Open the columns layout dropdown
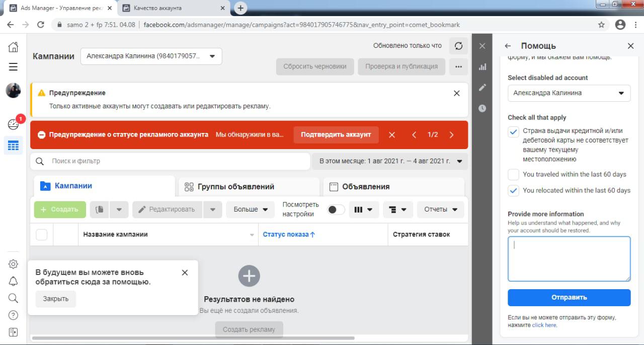The width and height of the screenshot is (644, 345). pyautogui.click(x=364, y=210)
